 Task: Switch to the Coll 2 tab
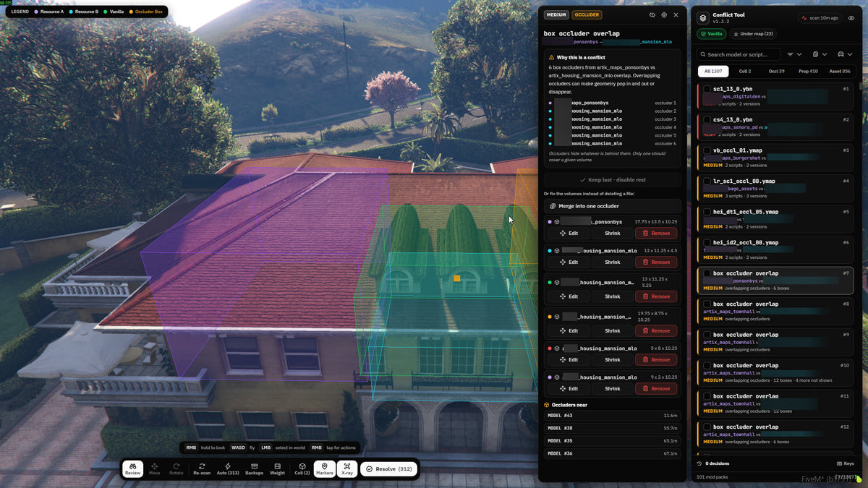click(x=744, y=72)
